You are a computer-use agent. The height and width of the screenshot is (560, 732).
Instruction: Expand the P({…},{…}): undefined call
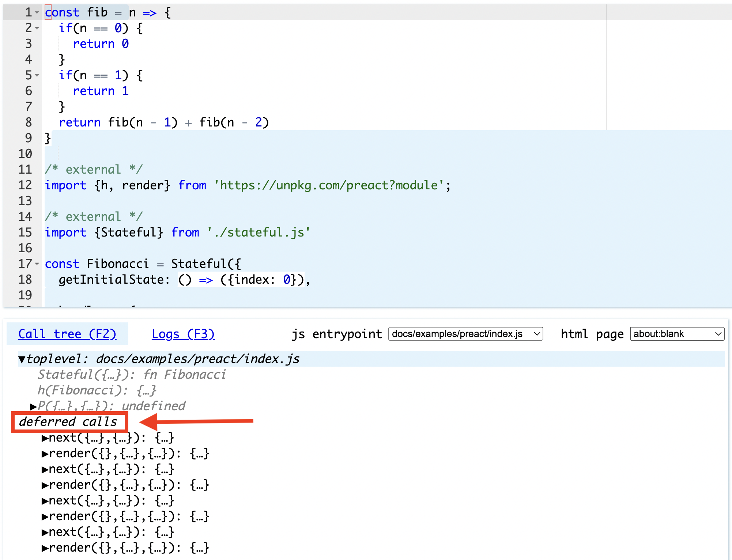click(x=33, y=406)
